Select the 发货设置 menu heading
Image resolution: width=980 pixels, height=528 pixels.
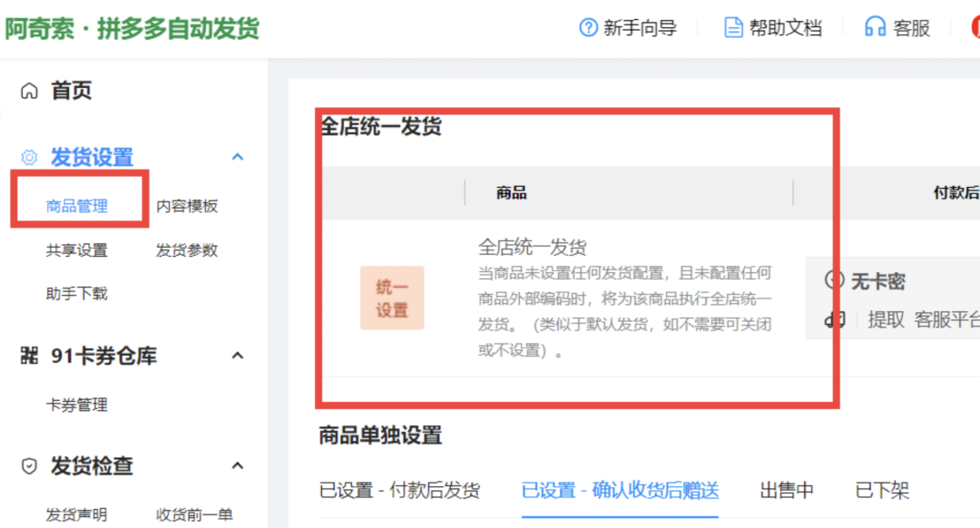click(92, 157)
